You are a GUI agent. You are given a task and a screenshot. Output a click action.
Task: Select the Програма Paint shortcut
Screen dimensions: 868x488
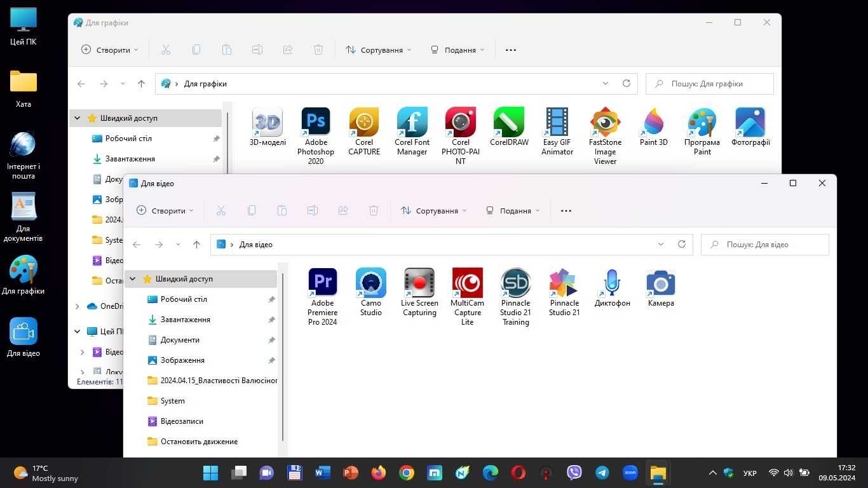click(x=702, y=132)
